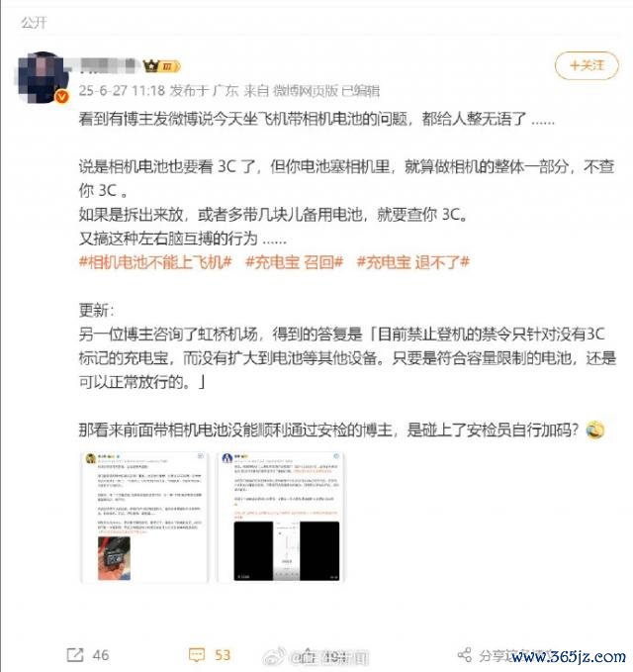Click the orange verified V badge
633x672 pixels.
(x=62, y=96)
